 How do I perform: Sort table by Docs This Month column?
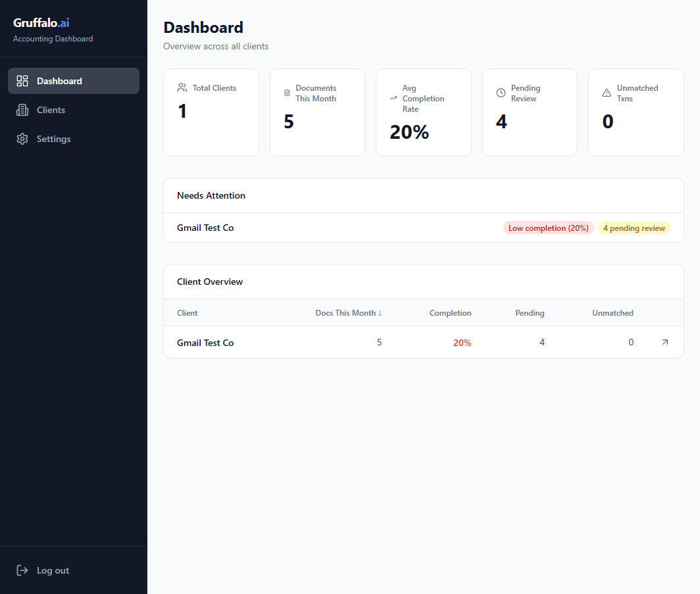(x=348, y=313)
